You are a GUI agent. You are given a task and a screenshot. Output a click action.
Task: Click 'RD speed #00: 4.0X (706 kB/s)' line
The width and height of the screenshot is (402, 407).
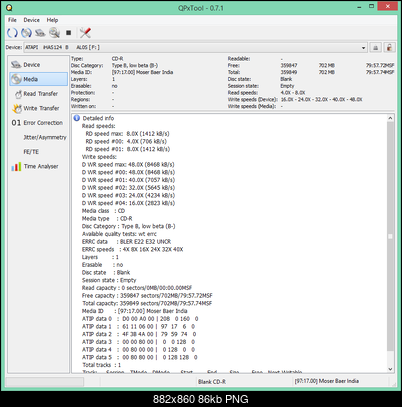pyautogui.click(x=126, y=141)
